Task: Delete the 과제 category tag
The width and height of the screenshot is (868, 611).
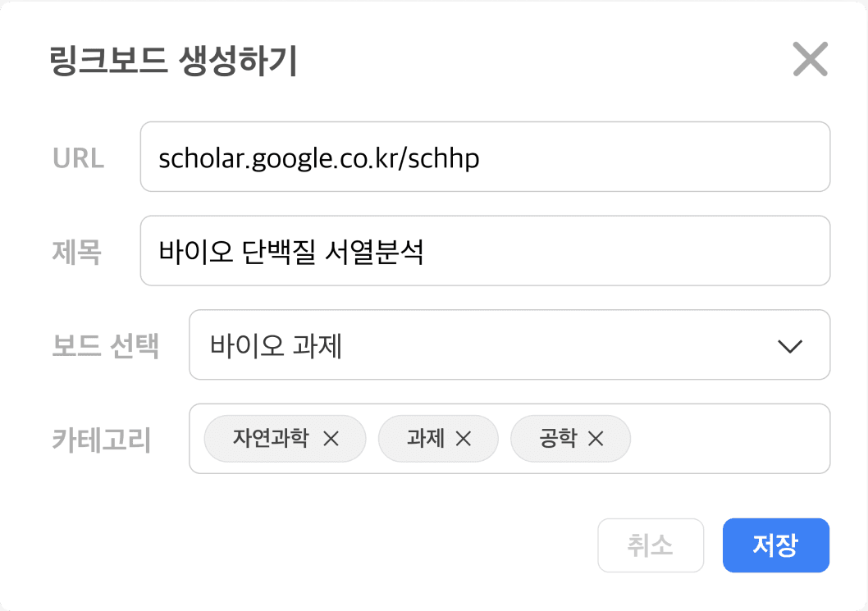Action: [464, 439]
